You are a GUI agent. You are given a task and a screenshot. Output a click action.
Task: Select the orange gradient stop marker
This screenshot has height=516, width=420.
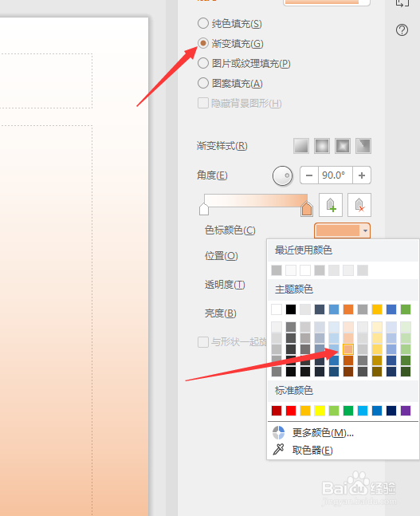click(307, 209)
